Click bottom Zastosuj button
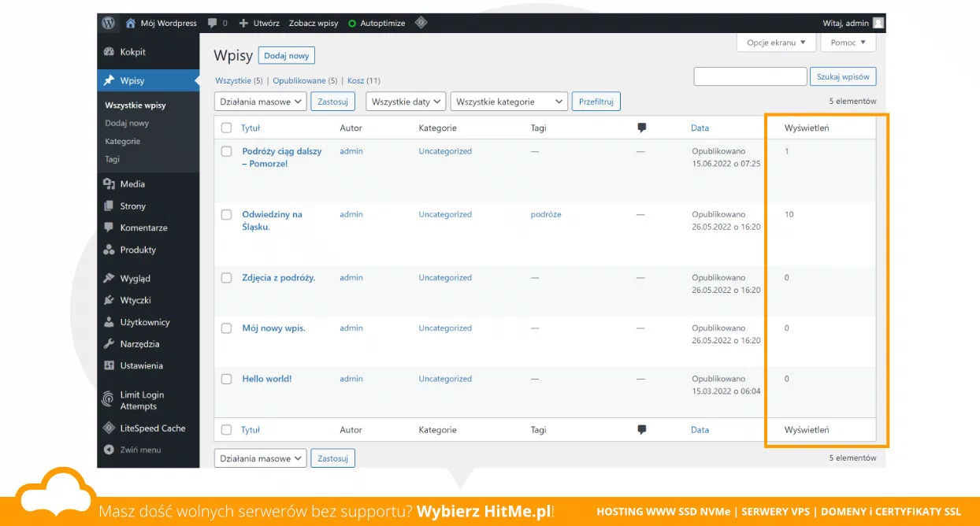 tap(333, 458)
